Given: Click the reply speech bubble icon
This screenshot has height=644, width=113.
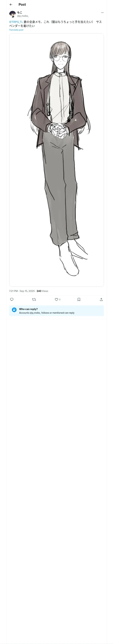Looking at the screenshot, I should (12, 299).
